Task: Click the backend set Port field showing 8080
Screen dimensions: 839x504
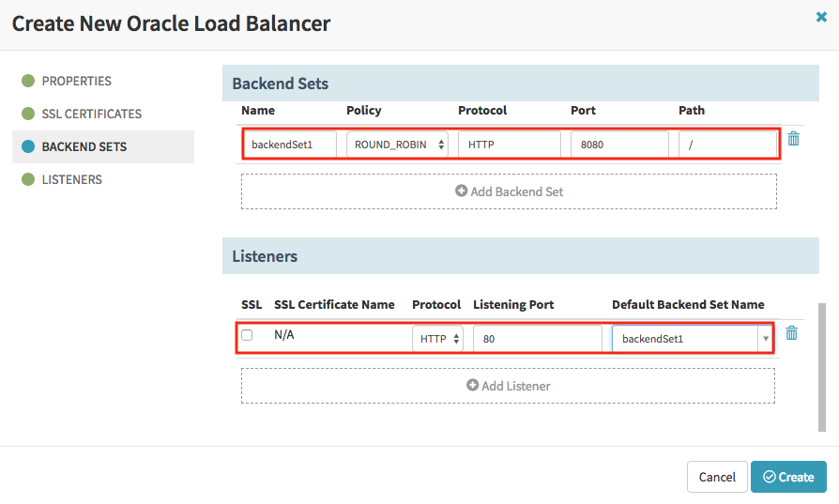Action: pyautogui.click(x=619, y=145)
